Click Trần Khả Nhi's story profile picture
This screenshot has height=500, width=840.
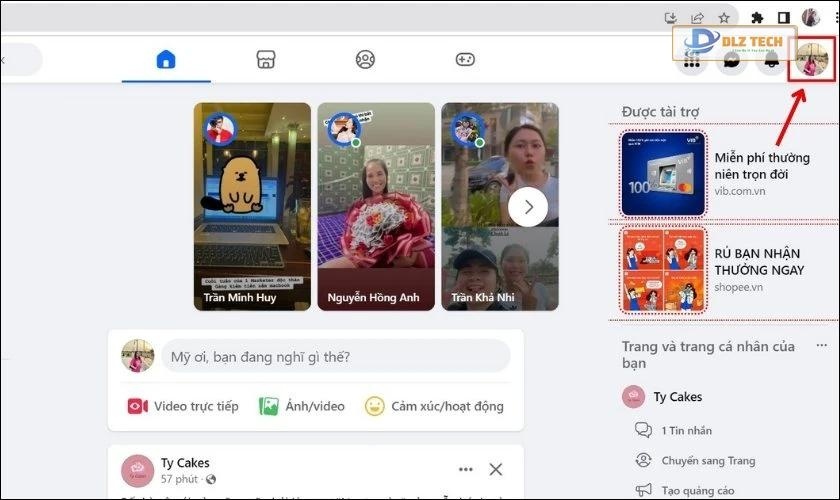coord(468,130)
